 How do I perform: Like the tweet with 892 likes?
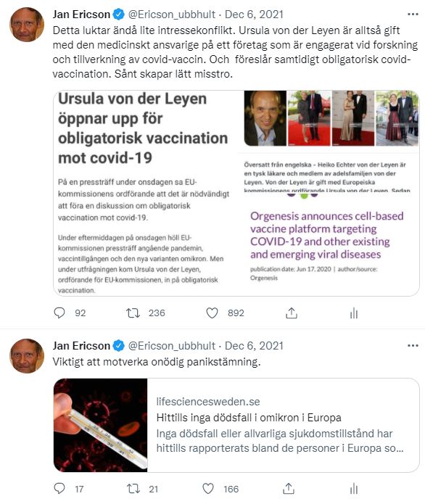[x=212, y=313]
